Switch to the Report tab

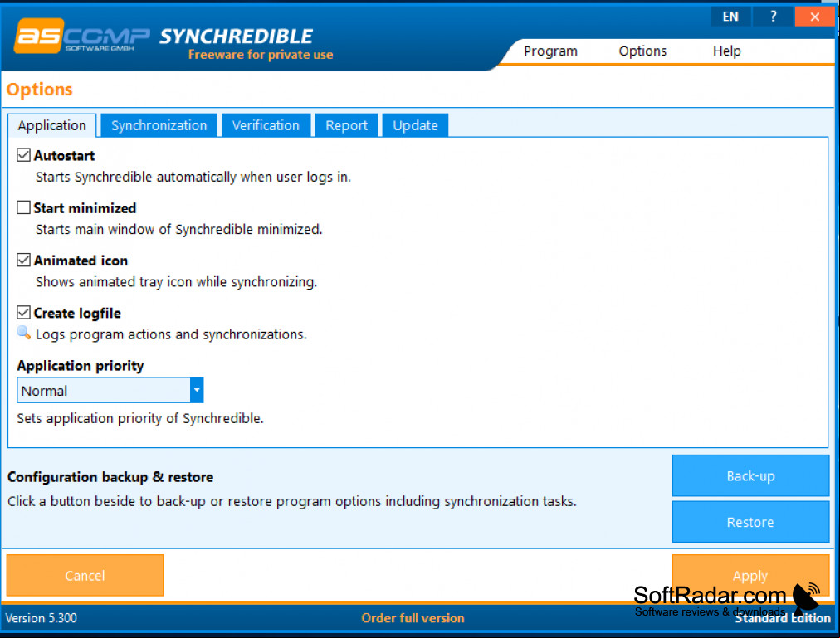coord(347,125)
